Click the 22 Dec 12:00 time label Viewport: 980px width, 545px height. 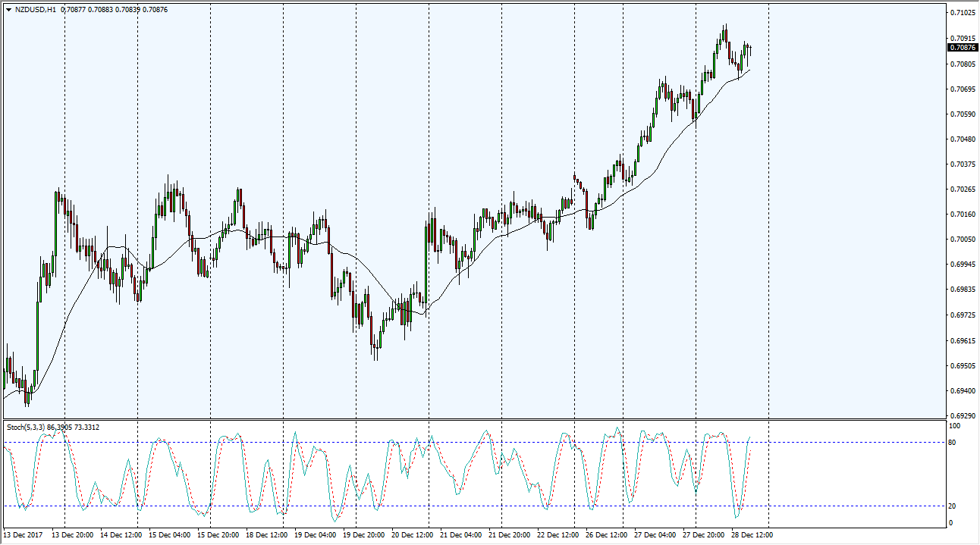(x=559, y=535)
